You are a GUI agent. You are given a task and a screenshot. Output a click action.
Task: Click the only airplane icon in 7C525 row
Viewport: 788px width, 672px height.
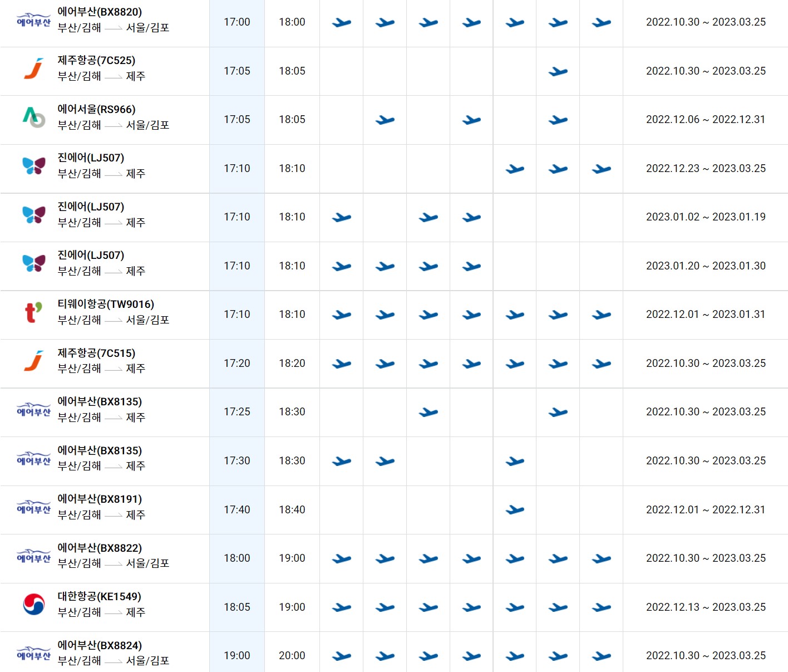(x=558, y=71)
